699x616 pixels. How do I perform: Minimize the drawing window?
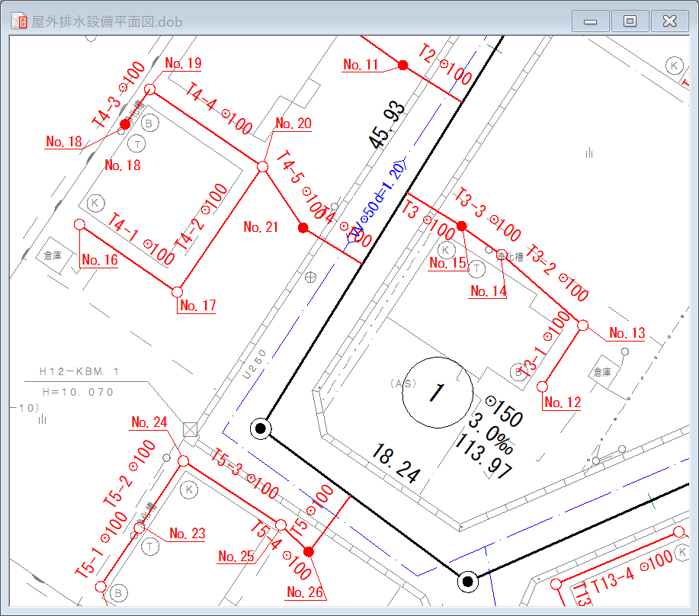pos(590,21)
